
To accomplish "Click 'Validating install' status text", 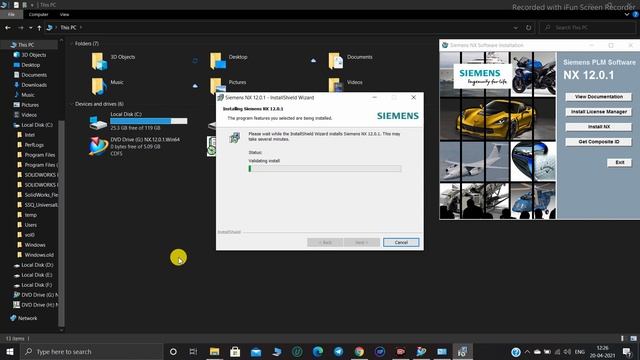I will click(x=264, y=161).
